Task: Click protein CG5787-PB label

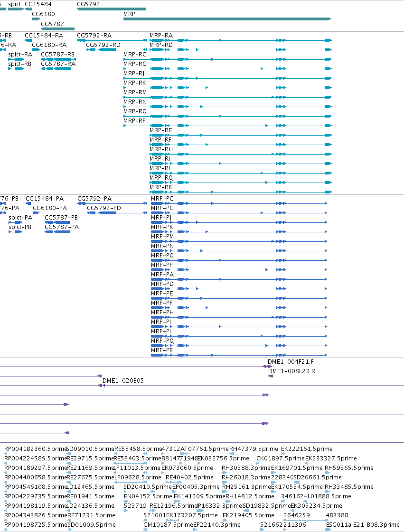Action: pos(61,218)
